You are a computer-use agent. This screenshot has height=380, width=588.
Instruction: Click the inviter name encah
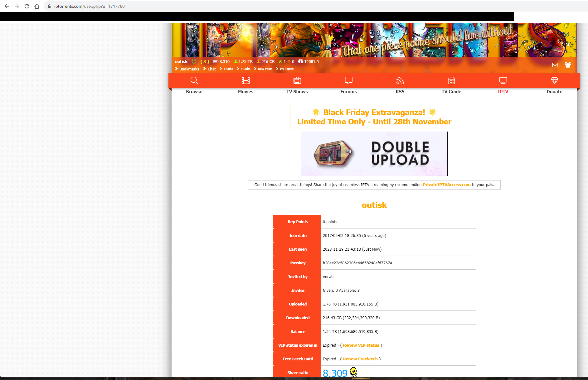(328, 277)
